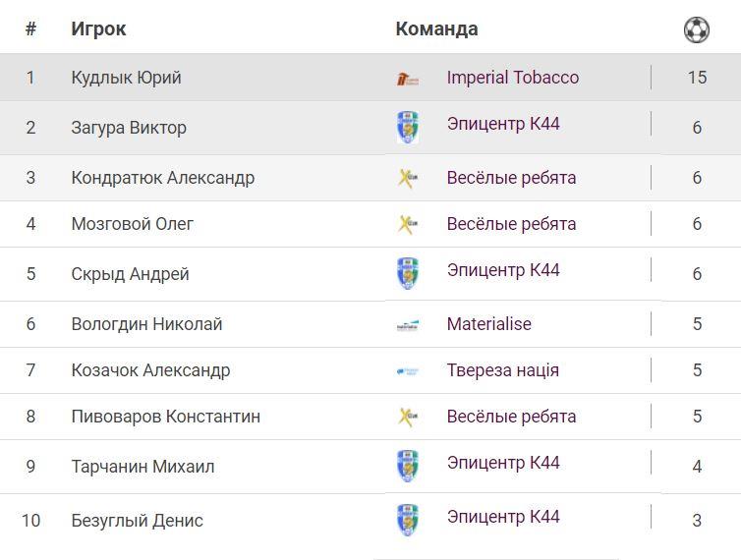741x560 pixels.
Task: Select player Вологдин Николай
Action: coord(146,324)
